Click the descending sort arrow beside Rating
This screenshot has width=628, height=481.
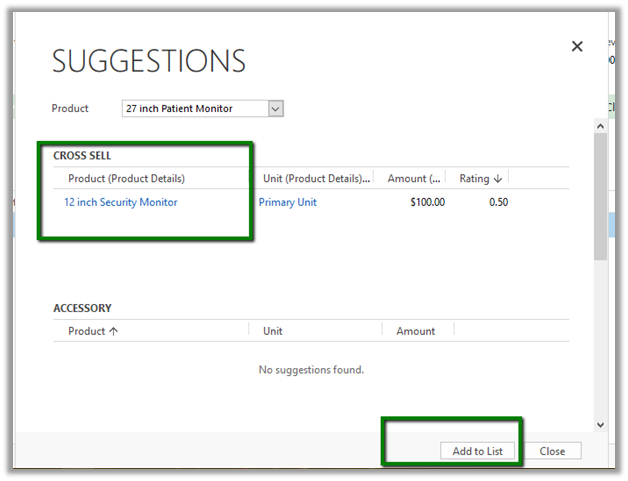[498, 179]
